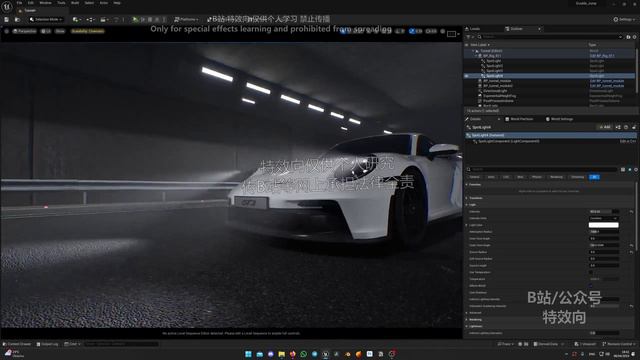Click the lock icon in Details header
The image size is (640, 360).
click(634, 127)
